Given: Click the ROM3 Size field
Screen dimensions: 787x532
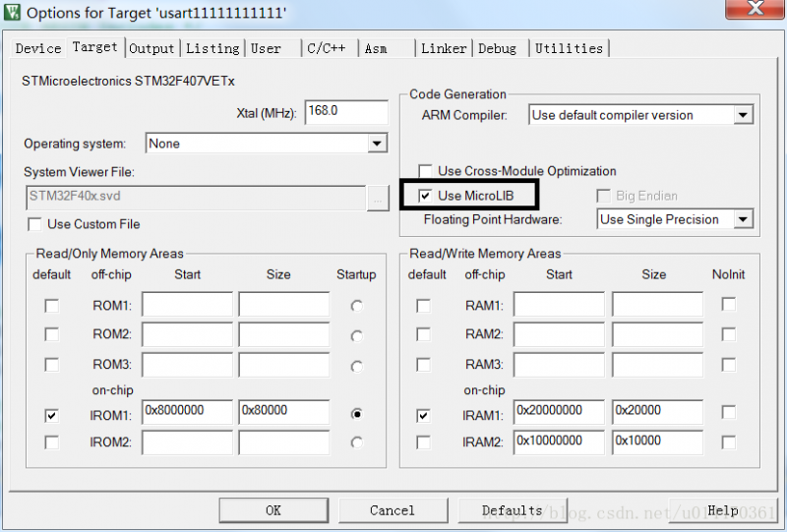Looking at the screenshot, I should (284, 365).
